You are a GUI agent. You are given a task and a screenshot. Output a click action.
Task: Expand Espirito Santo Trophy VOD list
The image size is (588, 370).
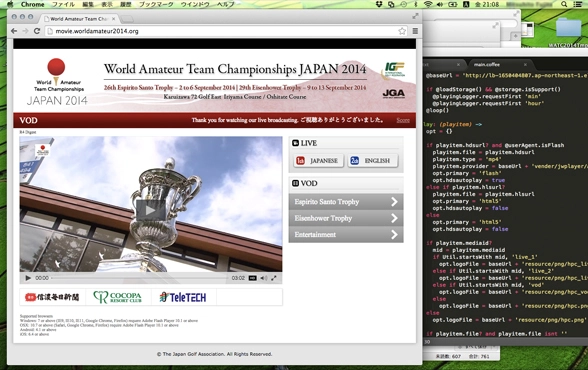[x=346, y=202]
